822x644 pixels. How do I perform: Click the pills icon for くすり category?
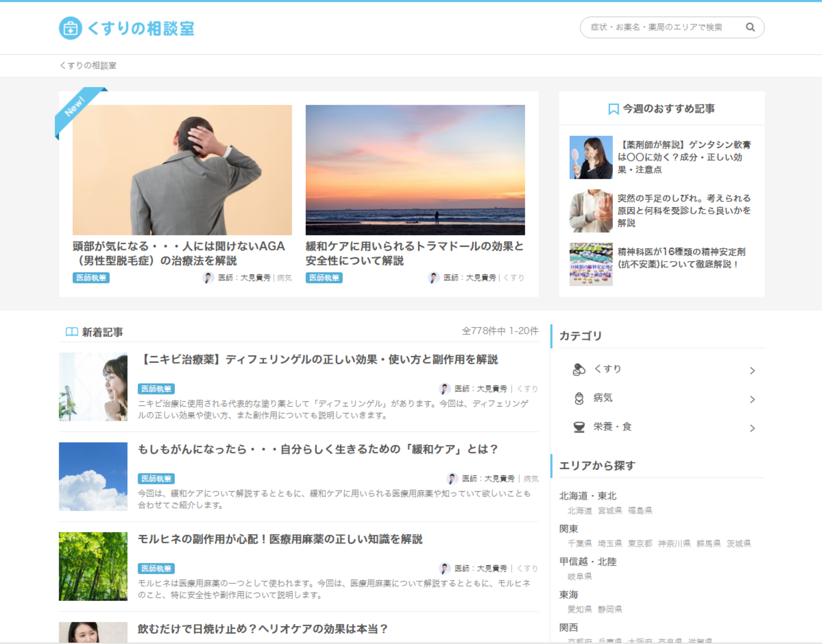point(579,370)
